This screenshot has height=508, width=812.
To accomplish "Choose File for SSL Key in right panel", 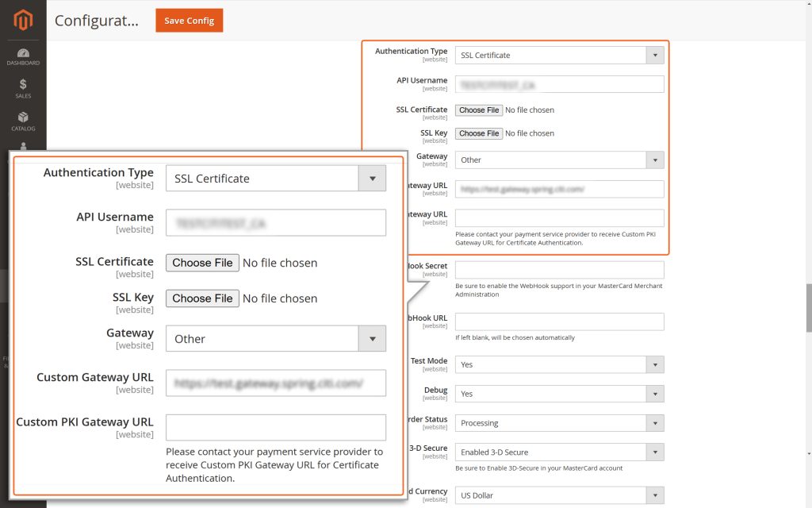I will tap(479, 133).
